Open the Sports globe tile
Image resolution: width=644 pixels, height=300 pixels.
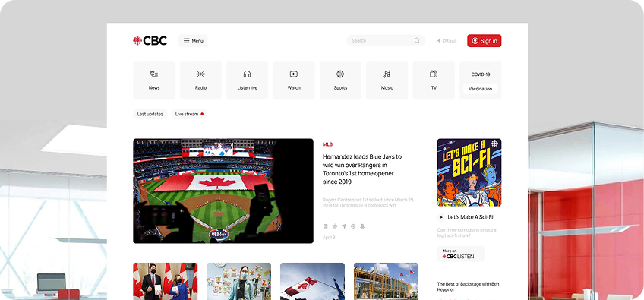coord(340,81)
